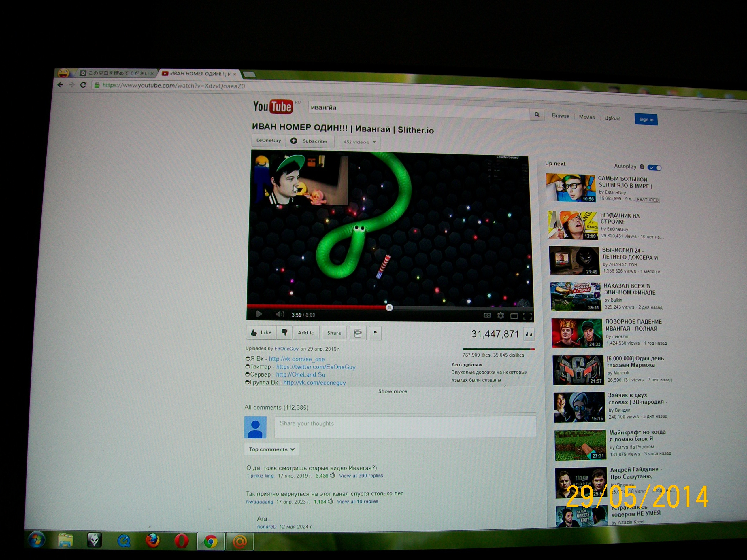Open the twitter.com/EeOneGuy link
747x560 pixels.
(316, 367)
